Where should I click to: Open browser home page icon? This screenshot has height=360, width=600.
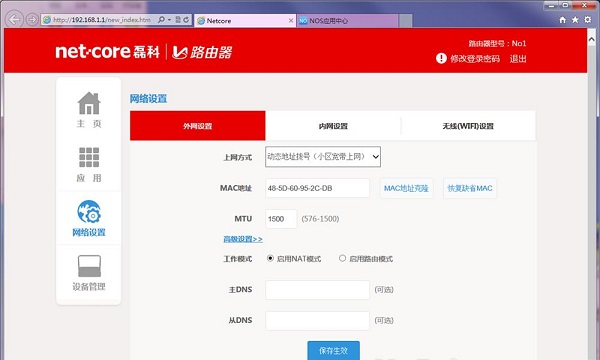[562, 20]
